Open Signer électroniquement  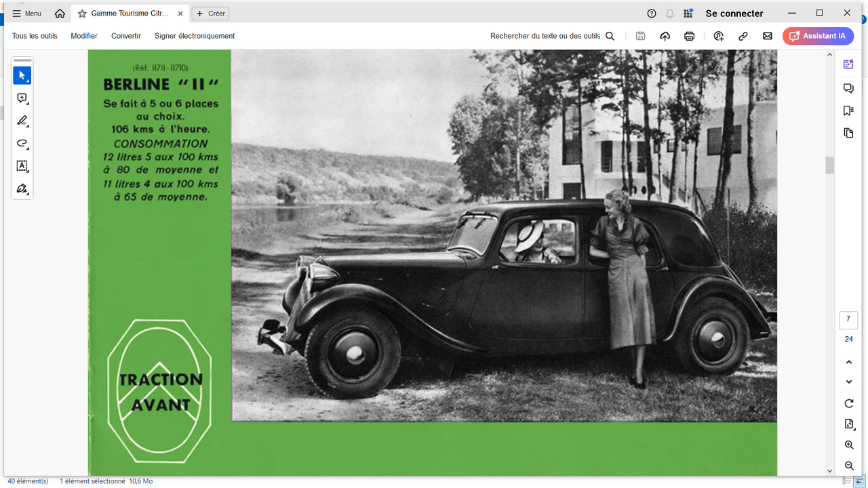(195, 36)
